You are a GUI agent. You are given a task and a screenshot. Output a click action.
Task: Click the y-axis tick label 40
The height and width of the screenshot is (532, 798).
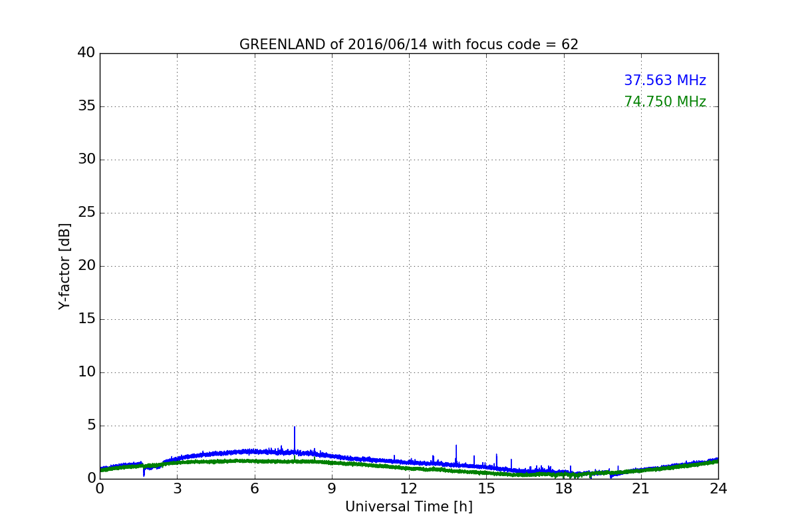click(x=86, y=53)
